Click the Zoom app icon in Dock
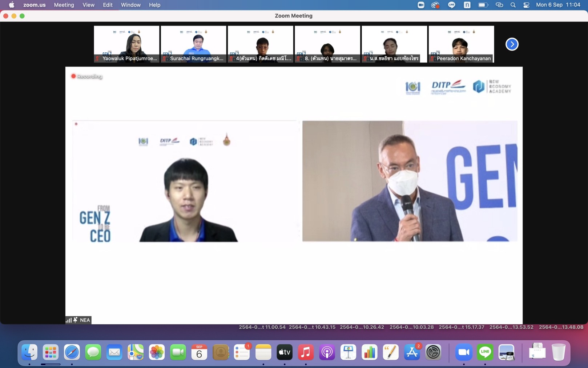Image resolution: width=588 pixels, height=368 pixels. pos(464,352)
